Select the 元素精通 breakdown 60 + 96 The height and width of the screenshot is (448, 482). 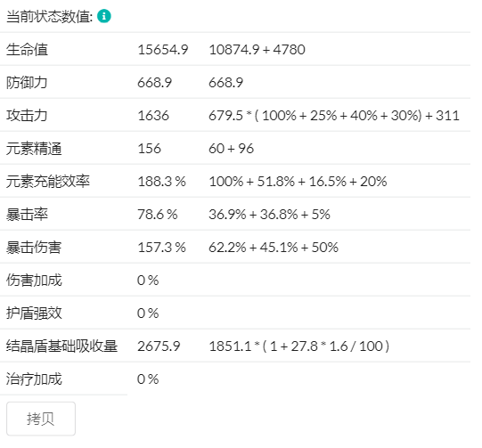click(231, 149)
